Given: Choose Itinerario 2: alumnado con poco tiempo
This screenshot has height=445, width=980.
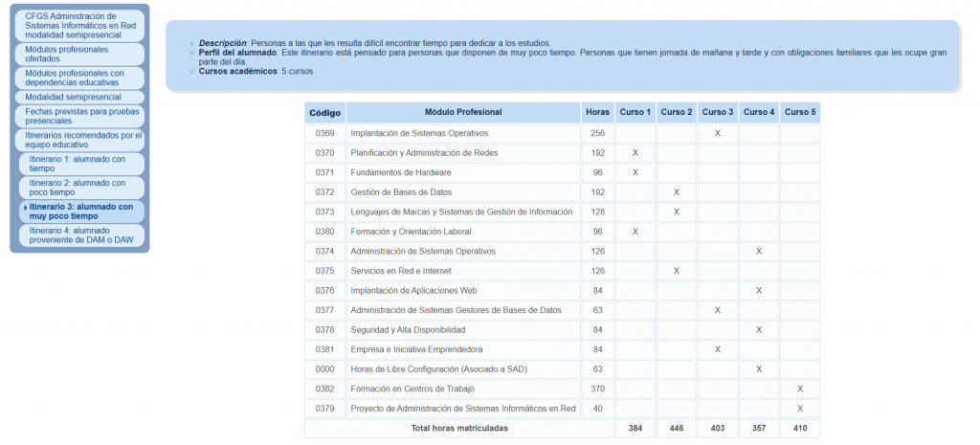Looking at the screenshot, I should [x=82, y=188].
